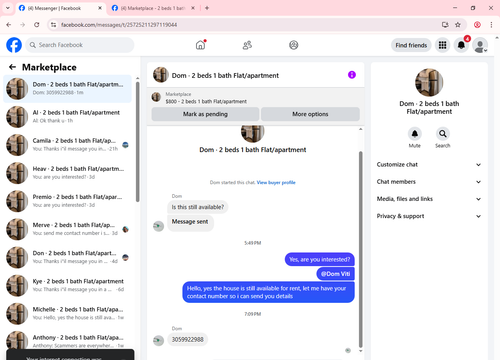Screen dimensions: 500x360
Task: Click the 3059922988 message bubble
Action: (x=188, y=340)
